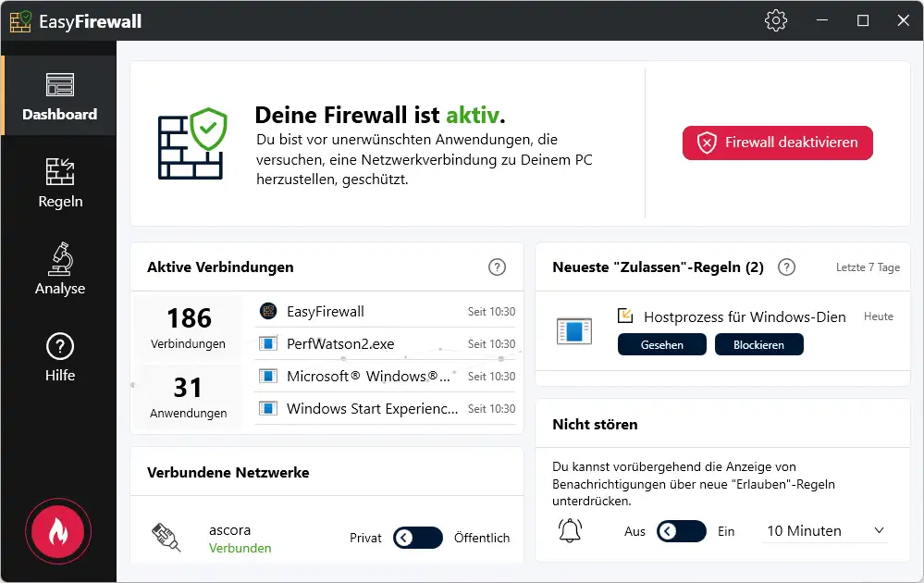The width and height of the screenshot is (924, 583).
Task: Open the settings gear in title bar
Action: [776, 20]
